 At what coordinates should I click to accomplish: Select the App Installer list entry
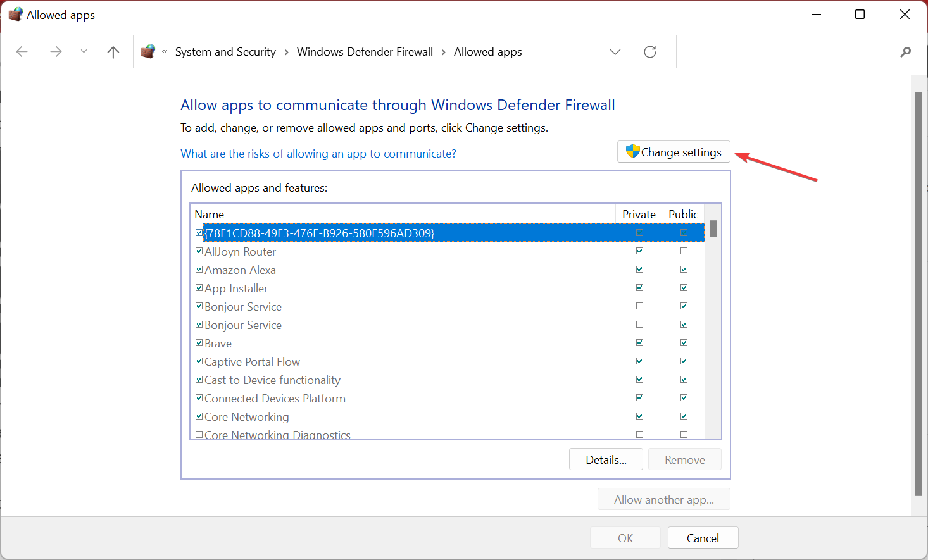point(448,288)
